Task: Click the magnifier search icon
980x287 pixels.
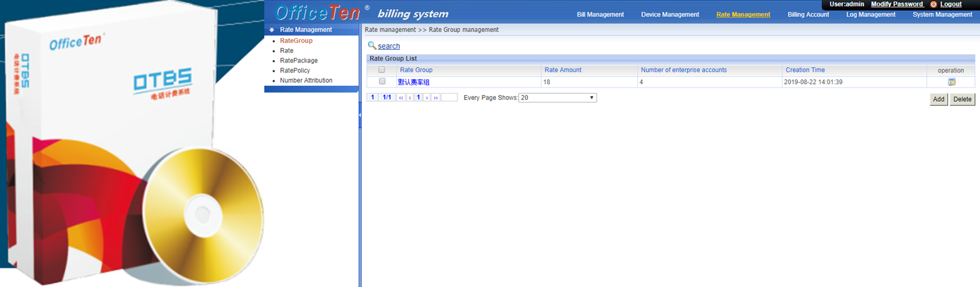Action: click(372, 45)
